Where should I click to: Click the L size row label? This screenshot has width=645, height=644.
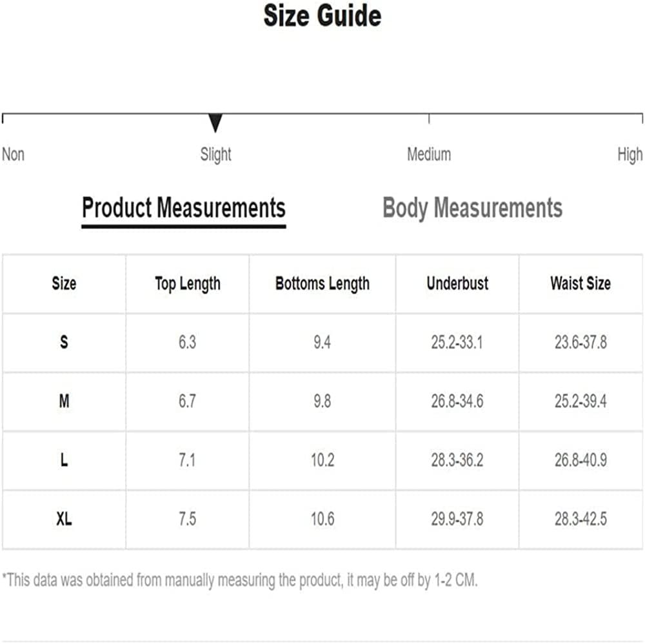pos(64,460)
